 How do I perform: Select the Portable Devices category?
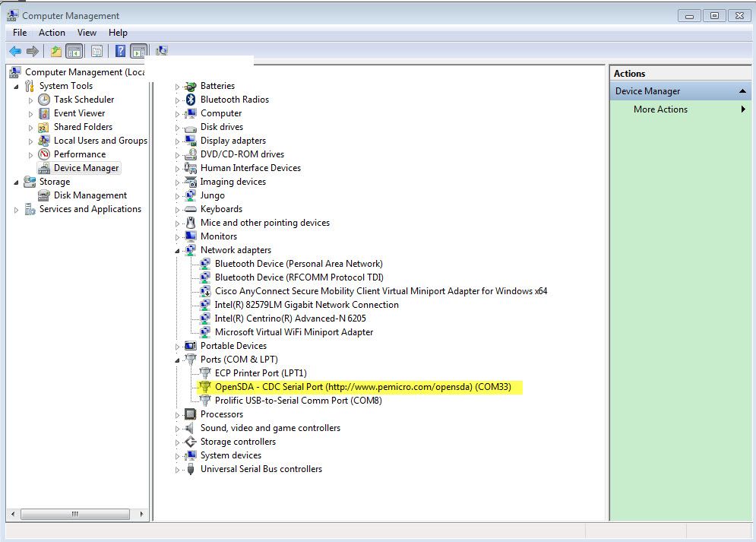(x=233, y=346)
